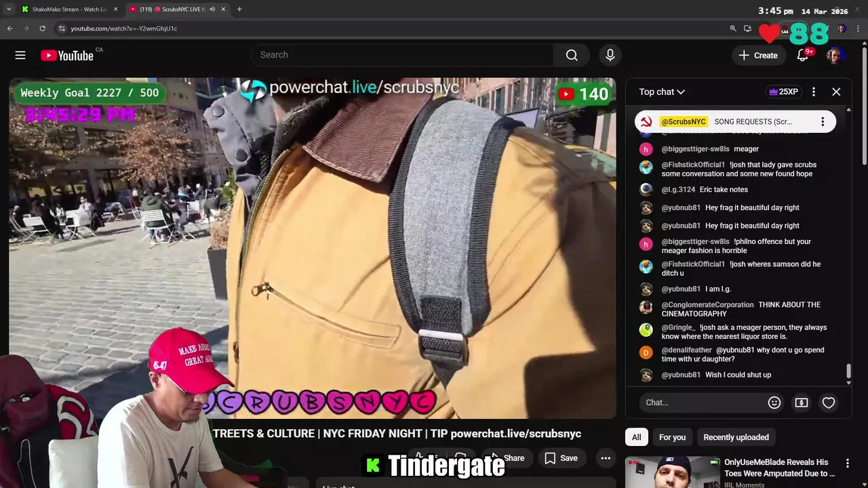Viewport: 868px width, 488px height.
Task: Open the pinned message options menu
Action: [x=823, y=122]
